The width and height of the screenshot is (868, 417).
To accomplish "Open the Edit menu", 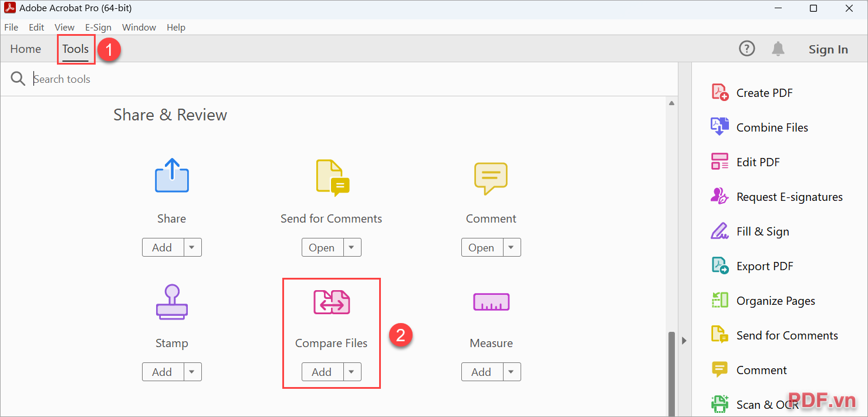I will coord(36,28).
